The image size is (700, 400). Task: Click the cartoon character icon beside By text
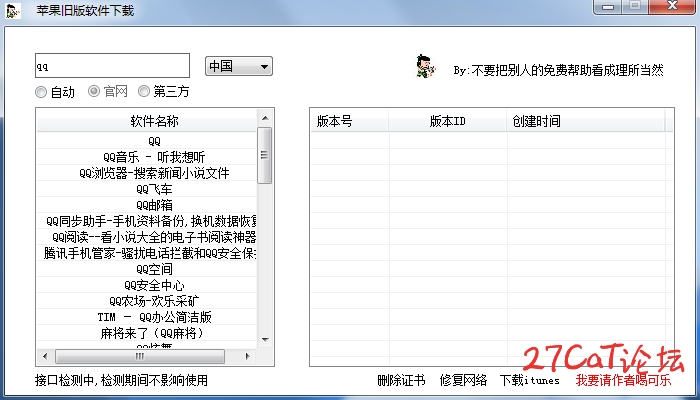426,67
